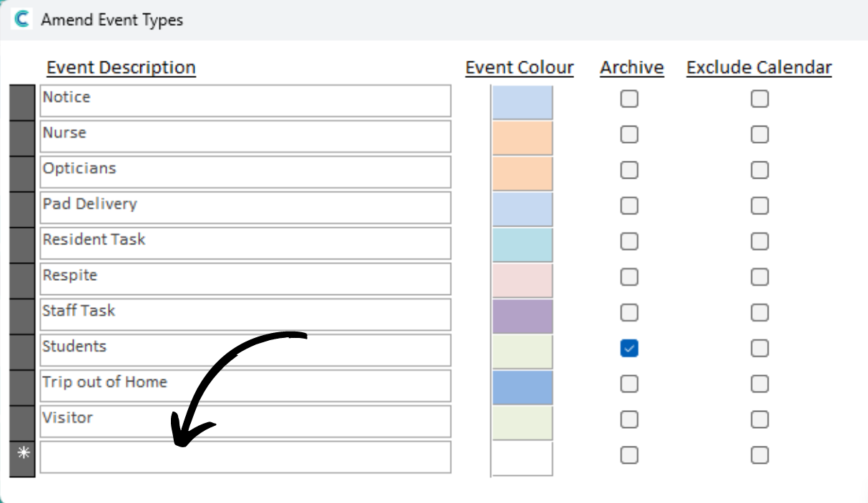Click the app logo icon in title bar
Image resolution: width=868 pixels, height=503 pixels.
22,19
